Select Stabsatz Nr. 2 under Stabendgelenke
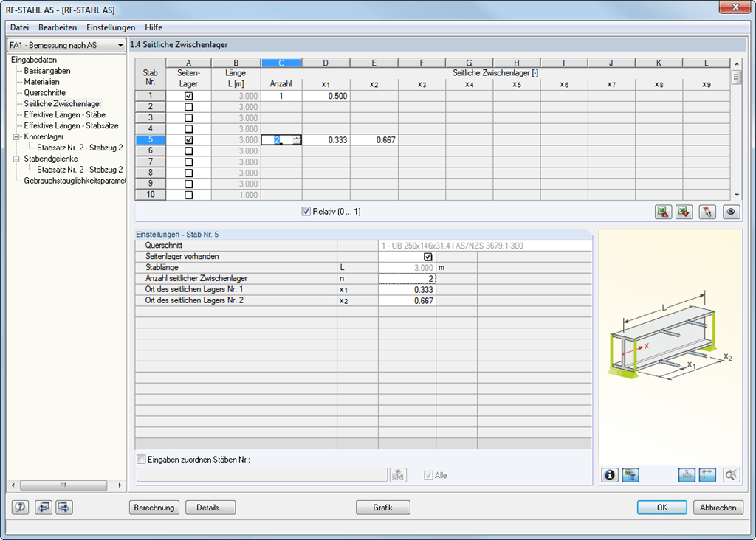The image size is (756, 540). click(x=80, y=170)
